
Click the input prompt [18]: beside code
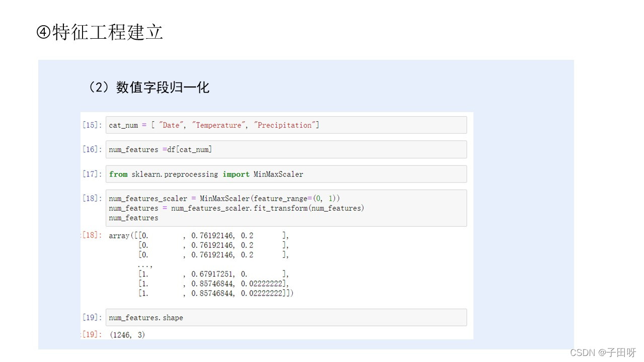coord(93,198)
